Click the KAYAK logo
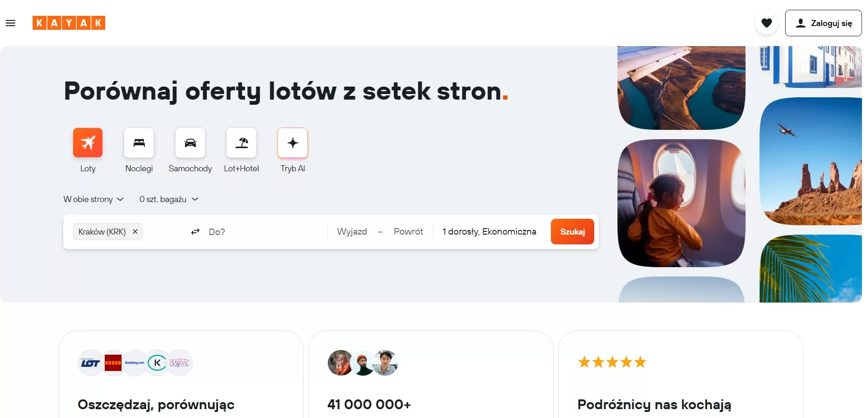 pyautogui.click(x=69, y=23)
